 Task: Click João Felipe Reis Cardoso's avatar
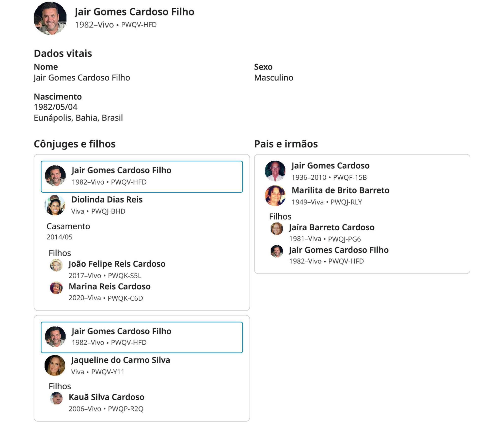point(56,265)
